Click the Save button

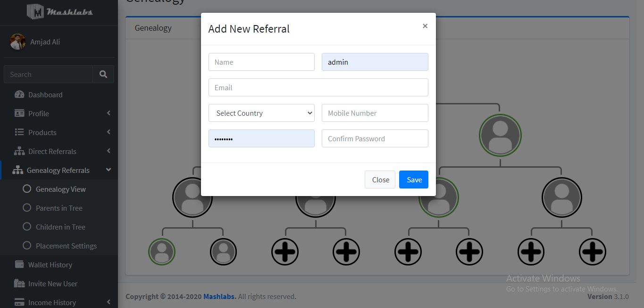tap(414, 180)
